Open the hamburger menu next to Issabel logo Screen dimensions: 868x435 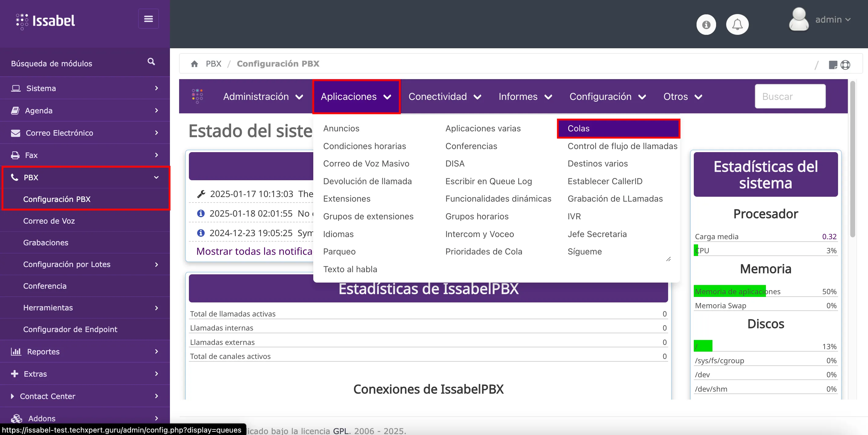148,19
